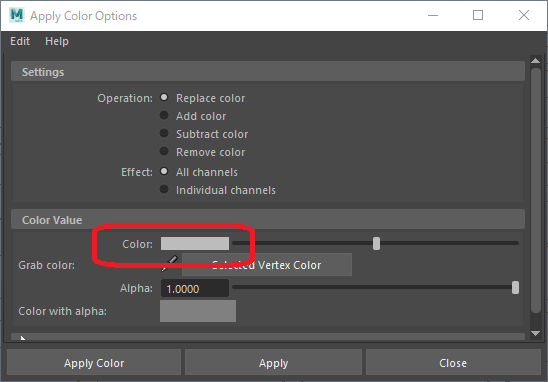Click the Alpha slider handle
This screenshot has width=548, height=382.
[515, 288]
